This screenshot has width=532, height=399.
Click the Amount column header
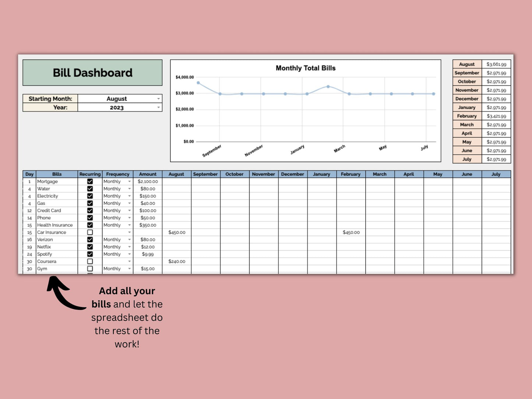point(148,174)
